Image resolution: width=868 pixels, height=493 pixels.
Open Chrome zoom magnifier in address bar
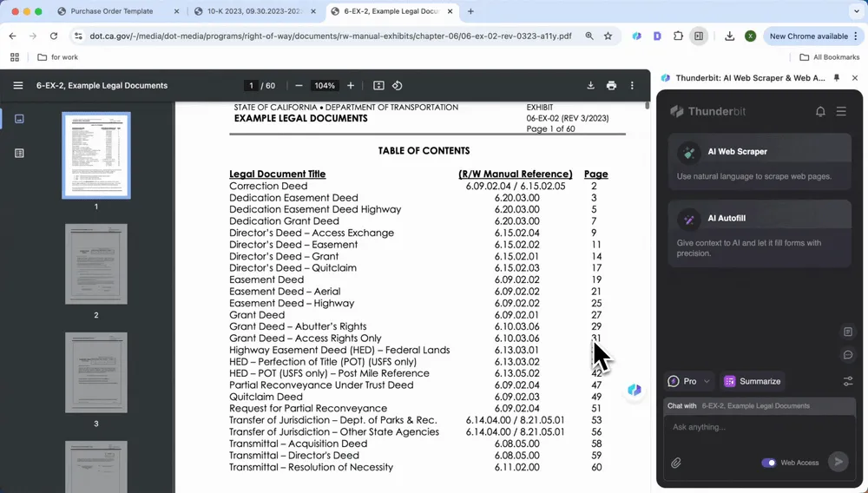(x=589, y=36)
